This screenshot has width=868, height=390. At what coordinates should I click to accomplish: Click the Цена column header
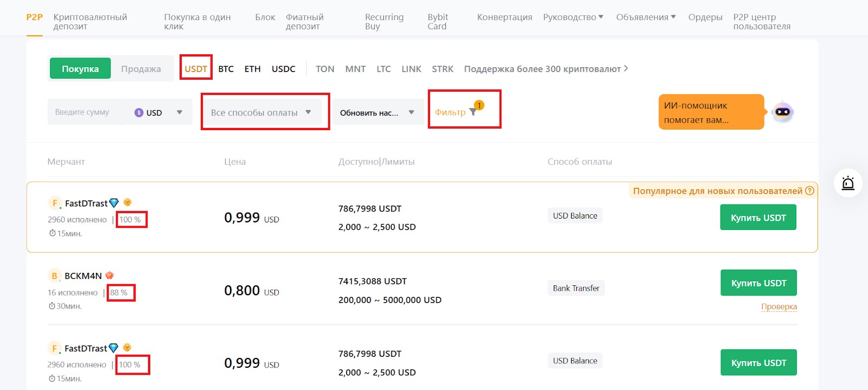pyautogui.click(x=235, y=162)
